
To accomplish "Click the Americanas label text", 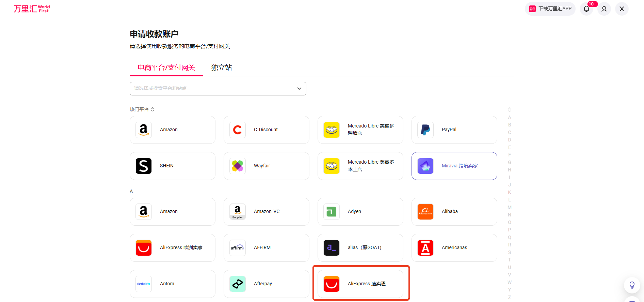I will pyautogui.click(x=454, y=248).
